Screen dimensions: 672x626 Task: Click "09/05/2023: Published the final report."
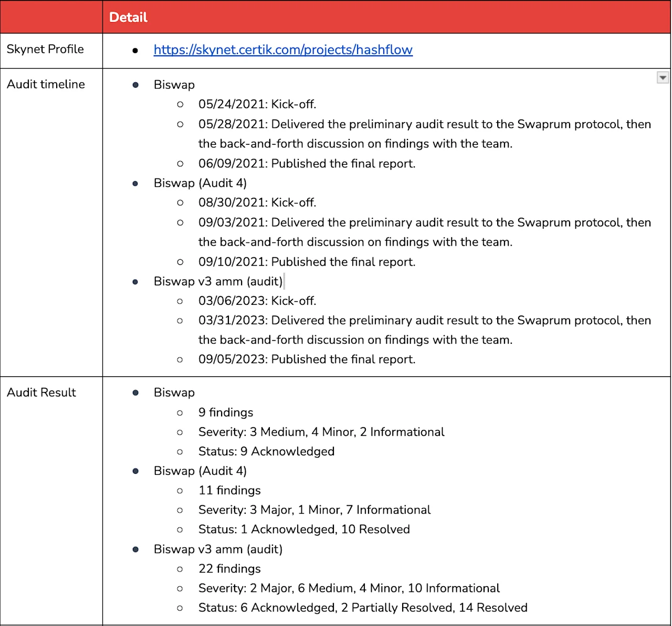click(307, 359)
